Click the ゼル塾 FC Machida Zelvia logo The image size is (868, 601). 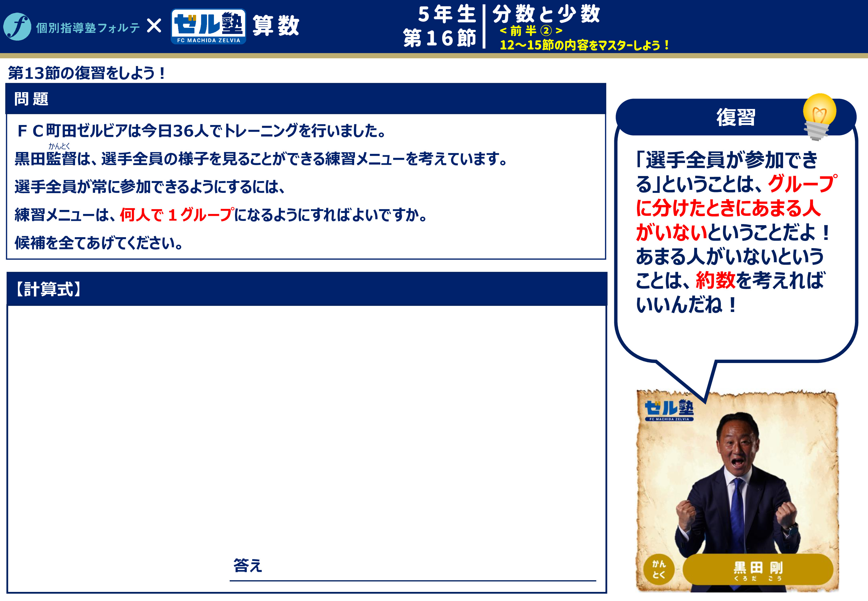tap(209, 26)
